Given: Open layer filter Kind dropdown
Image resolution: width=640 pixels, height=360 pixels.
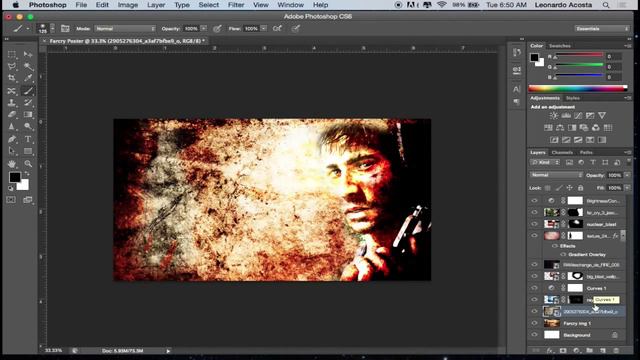Looking at the screenshot, I should point(545,162).
